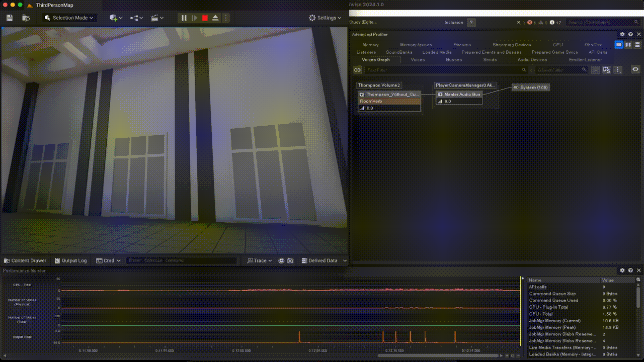Switch to the Voices tab
This screenshot has width=644, height=362.
(418, 60)
